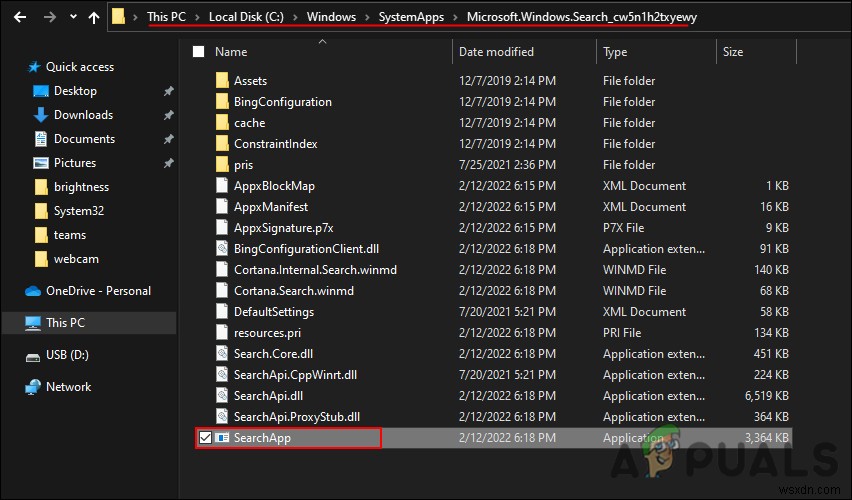Open the teams folder in sidebar
The width and height of the screenshot is (852, 500).
tap(70, 235)
